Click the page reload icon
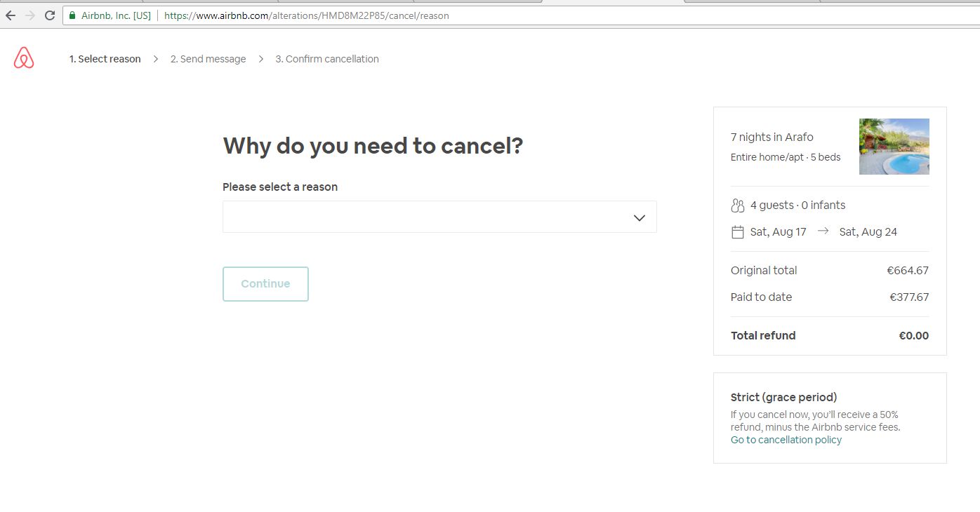This screenshot has height=512, width=980. [48, 14]
